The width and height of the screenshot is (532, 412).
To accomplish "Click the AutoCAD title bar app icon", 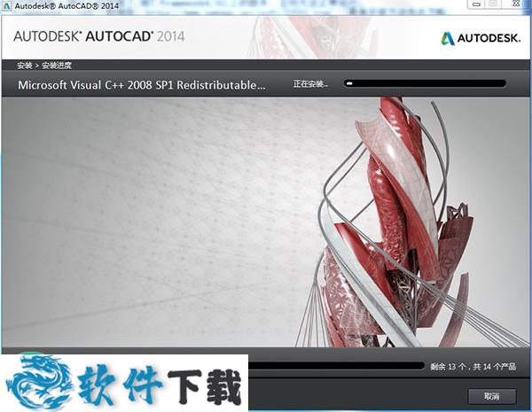I will [x=7, y=6].
